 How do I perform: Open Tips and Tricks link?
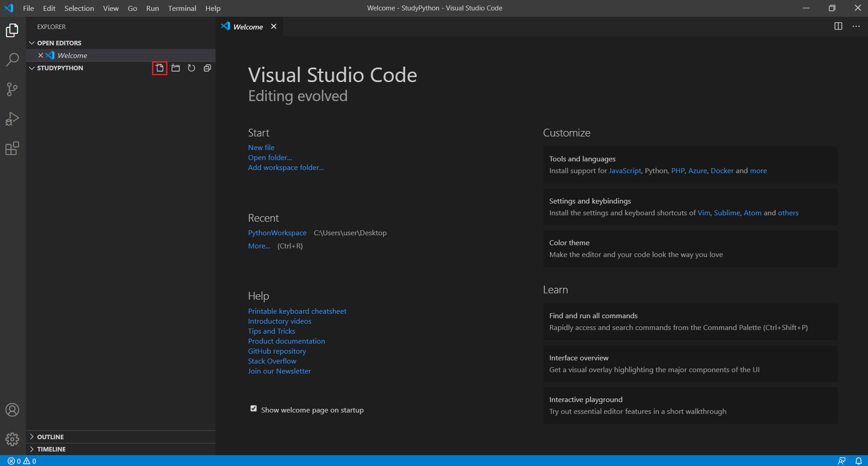click(271, 331)
